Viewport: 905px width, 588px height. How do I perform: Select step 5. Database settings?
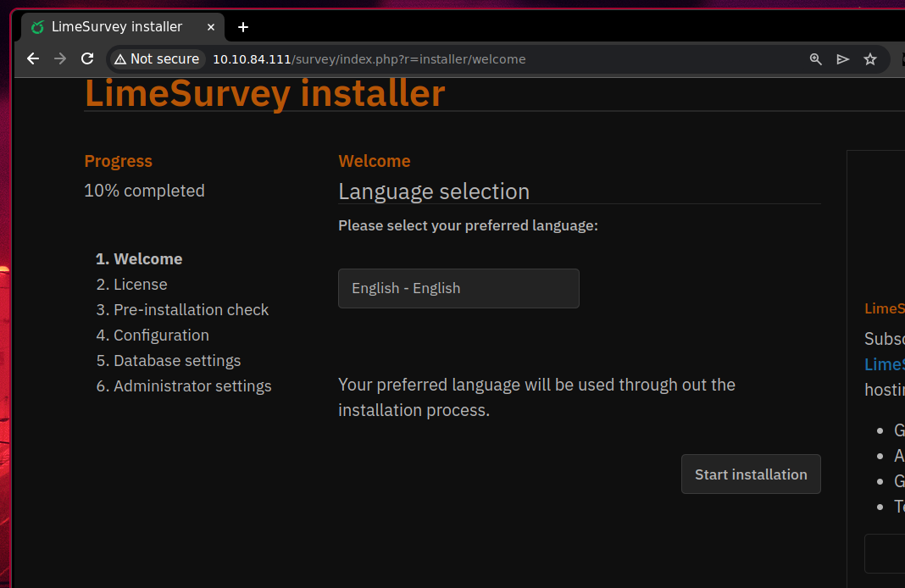169,360
